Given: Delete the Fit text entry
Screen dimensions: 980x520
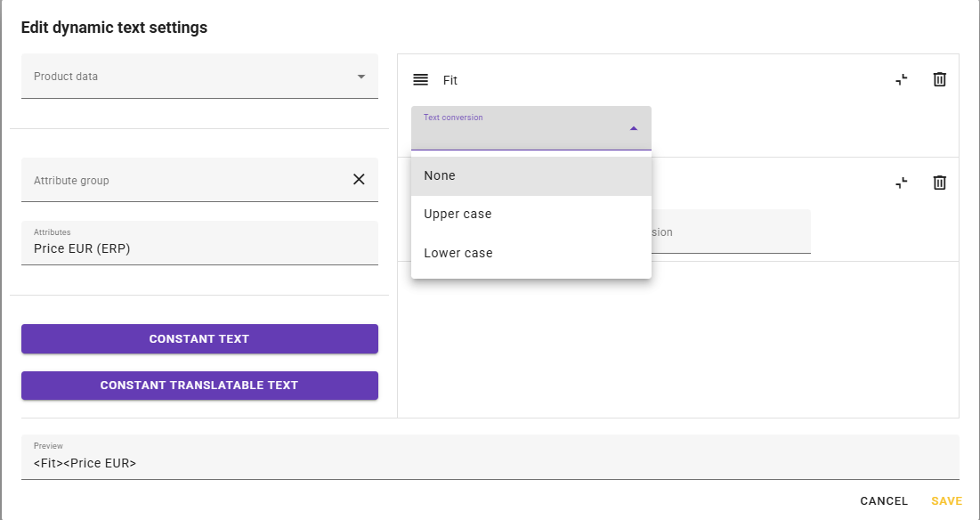Looking at the screenshot, I should point(939,79).
